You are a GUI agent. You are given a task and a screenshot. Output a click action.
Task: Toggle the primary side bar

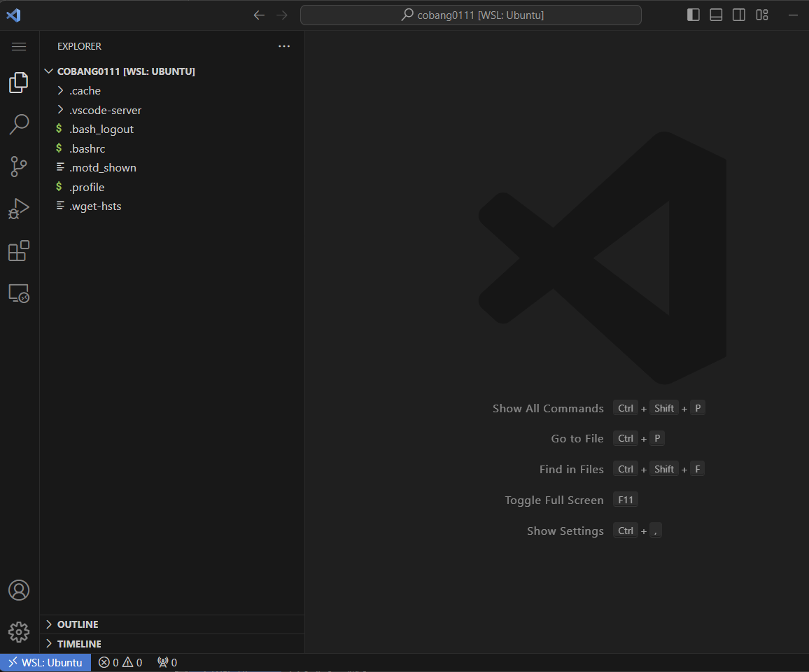pos(694,15)
